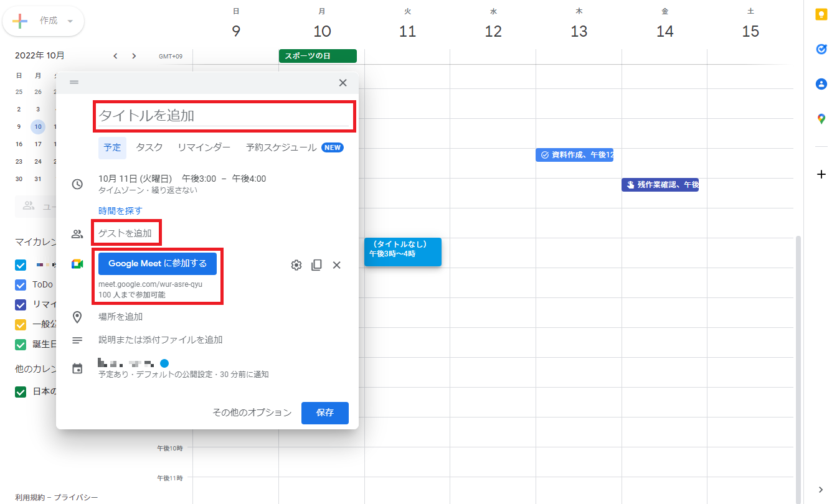Copy the Meet conference info
This screenshot has width=837, height=504.
pos(316,265)
